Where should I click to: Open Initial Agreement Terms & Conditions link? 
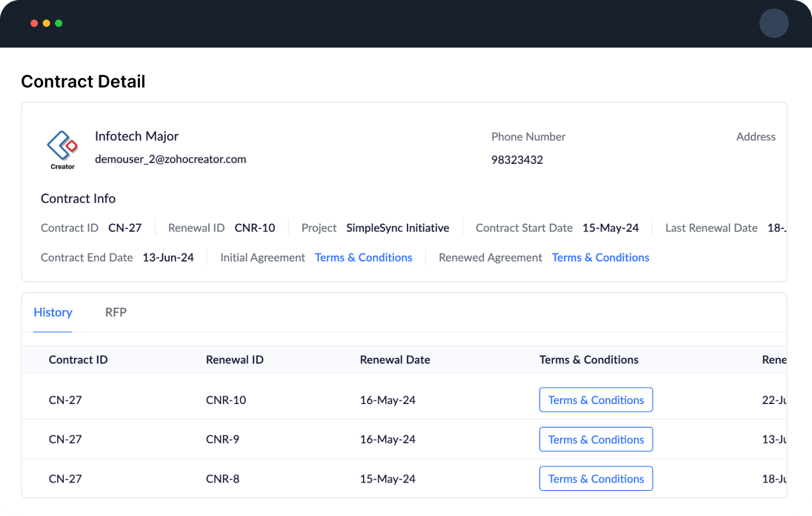click(363, 257)
